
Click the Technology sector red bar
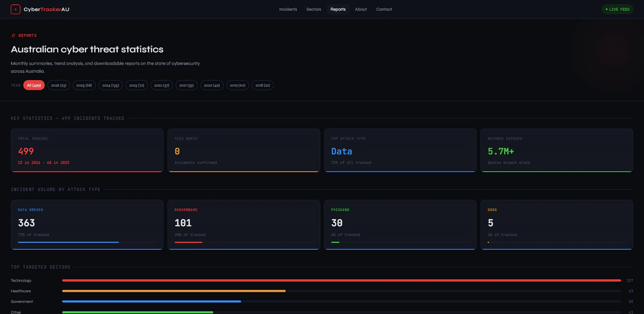click(341, 280)
